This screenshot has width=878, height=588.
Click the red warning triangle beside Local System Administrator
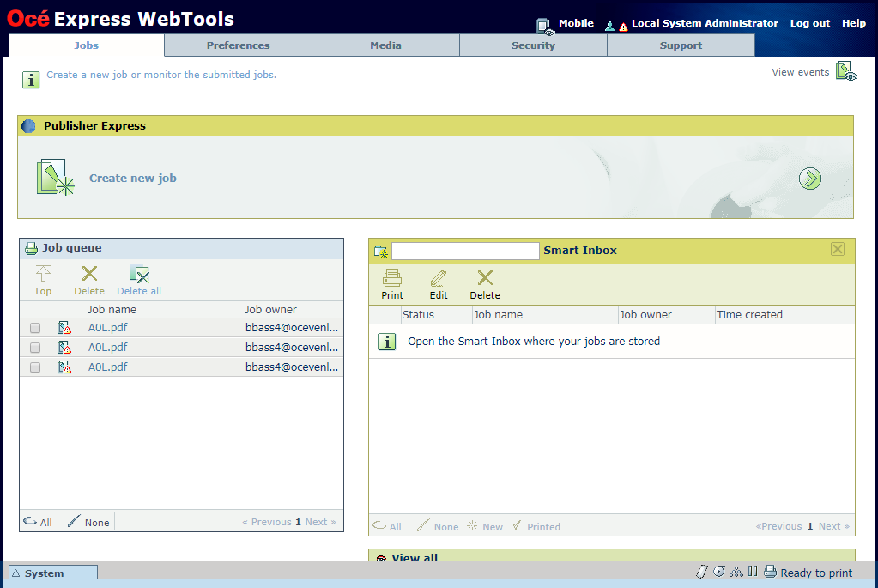tap(623, 27)
